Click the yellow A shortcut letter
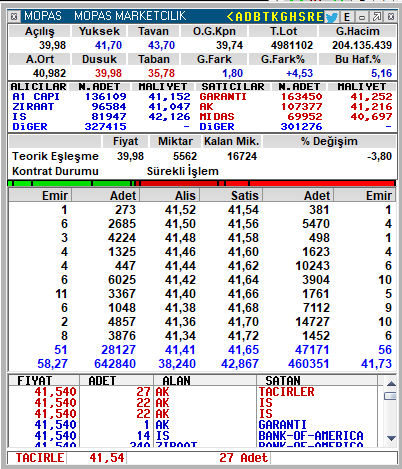Image resolution: width=402 pixels, height=469 pixels. point(239,16)
